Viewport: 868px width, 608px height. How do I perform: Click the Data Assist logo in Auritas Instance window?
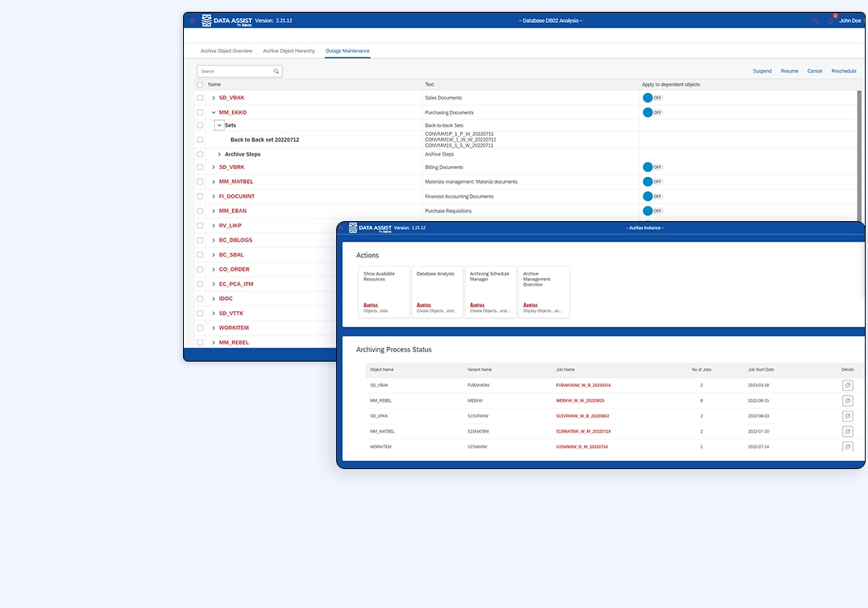[x=370, y=227]
